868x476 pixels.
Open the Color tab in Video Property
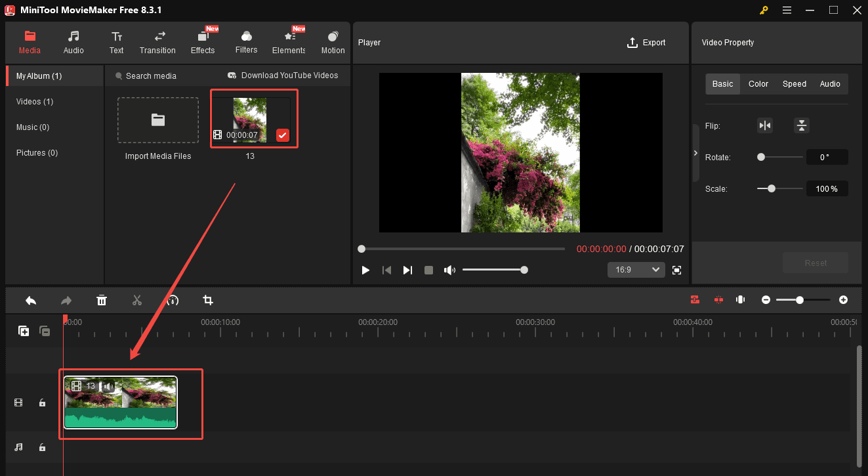point(758,84)
